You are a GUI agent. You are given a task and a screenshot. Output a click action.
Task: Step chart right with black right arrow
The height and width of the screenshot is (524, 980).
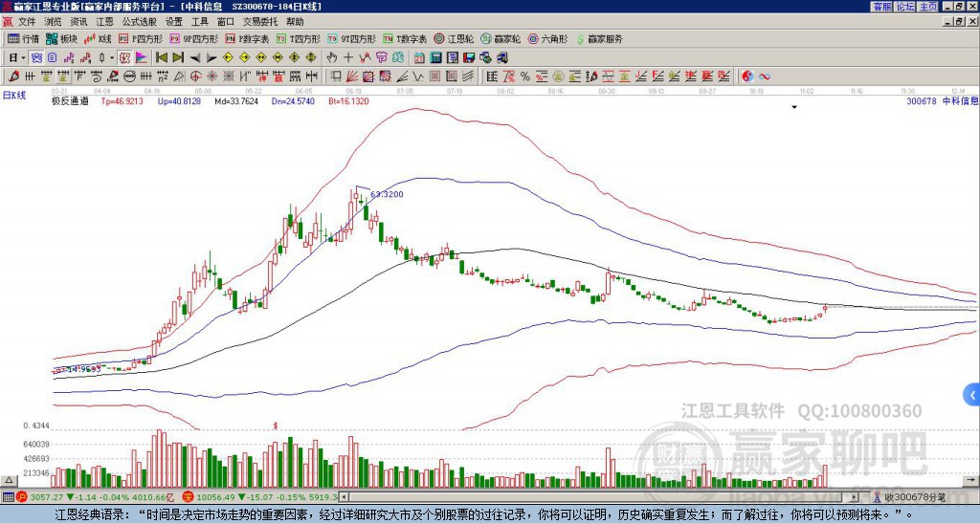point(212,58)
